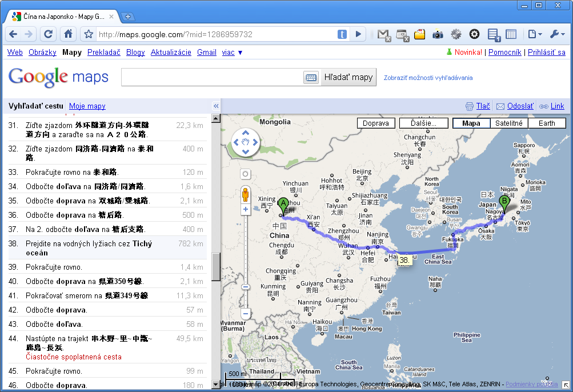Open the on-screen keyboard icon by search box

311,78
